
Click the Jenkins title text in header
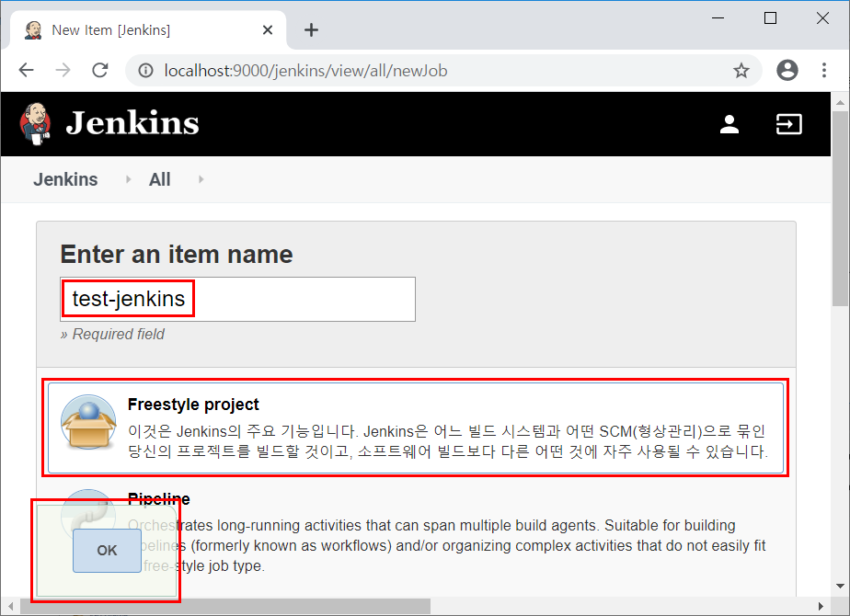tap(132, 123)
